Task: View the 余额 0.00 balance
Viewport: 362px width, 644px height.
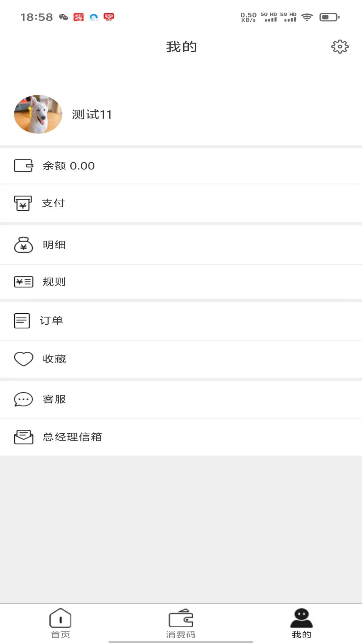Action: coord(69,166)
